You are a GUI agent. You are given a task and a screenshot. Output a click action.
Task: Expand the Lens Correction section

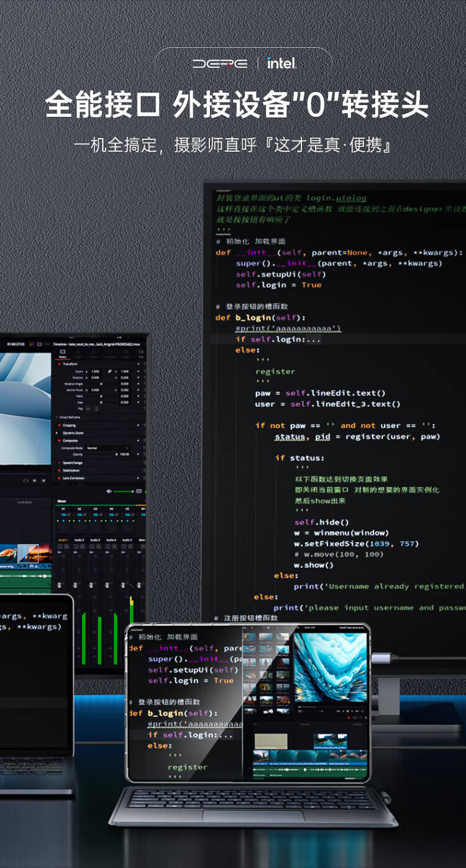tap(73, 478)
